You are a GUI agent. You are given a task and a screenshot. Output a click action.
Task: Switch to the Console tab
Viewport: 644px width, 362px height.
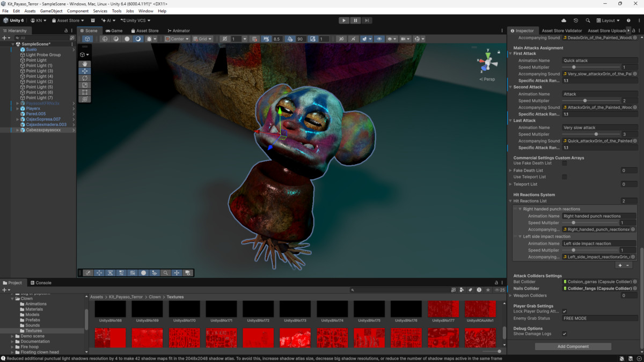(41, 283)
